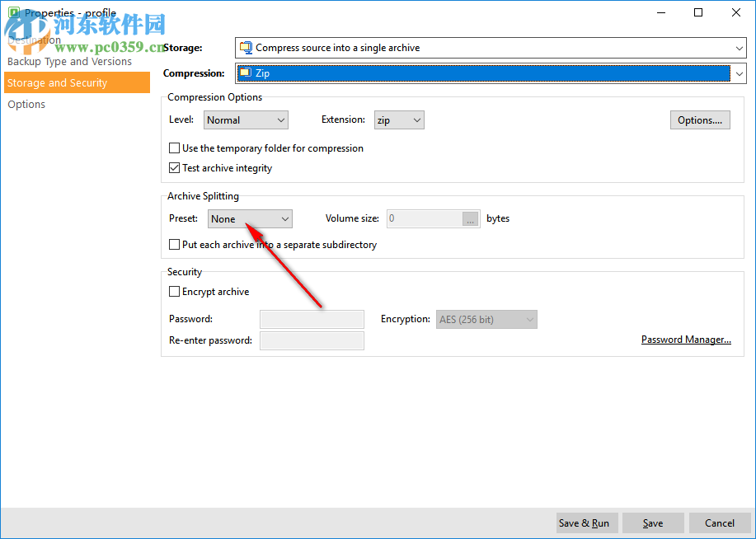Enable "Put each archive into a separate subdirectory"
This screenshot has width=756, height=539.
point(174,244)
